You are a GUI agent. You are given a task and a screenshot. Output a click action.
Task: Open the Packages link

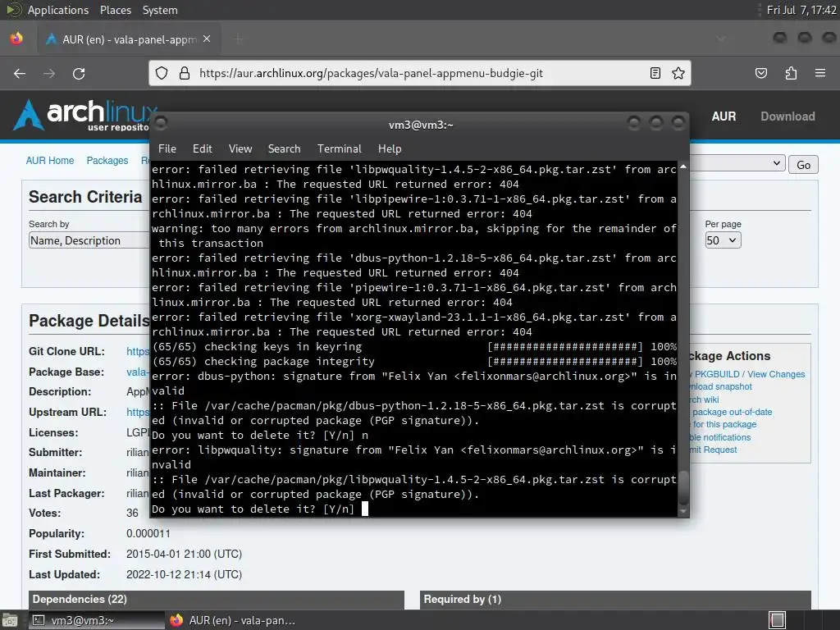(107, 160)
